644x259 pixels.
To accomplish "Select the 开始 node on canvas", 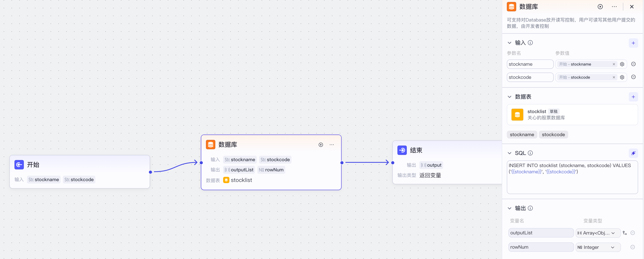I will click(x=80, y=172).
